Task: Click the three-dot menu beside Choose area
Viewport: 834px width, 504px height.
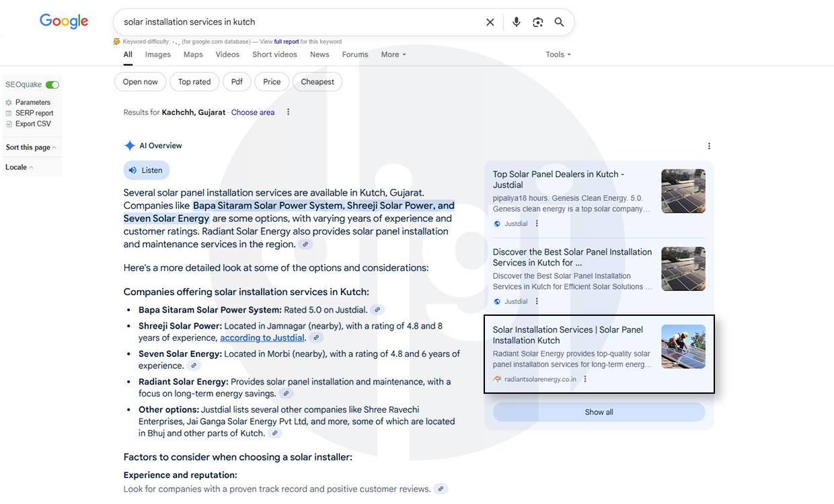Action: point(289,112)
